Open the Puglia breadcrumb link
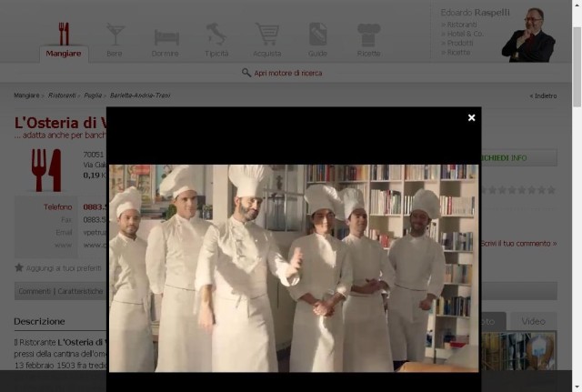The image size is (582, 392). (93, 95)
